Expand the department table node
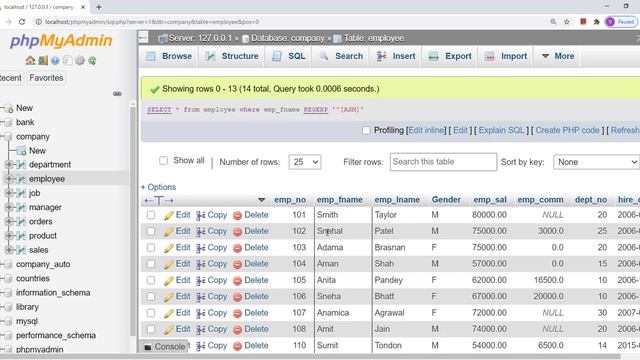 tap(9, 164)
